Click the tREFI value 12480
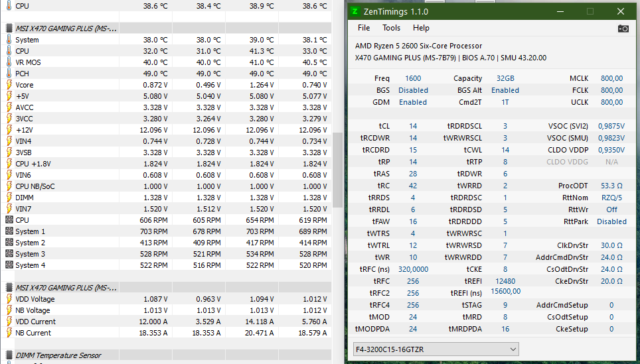The width and height of the screenshot is (640, 364). point(505,281)
